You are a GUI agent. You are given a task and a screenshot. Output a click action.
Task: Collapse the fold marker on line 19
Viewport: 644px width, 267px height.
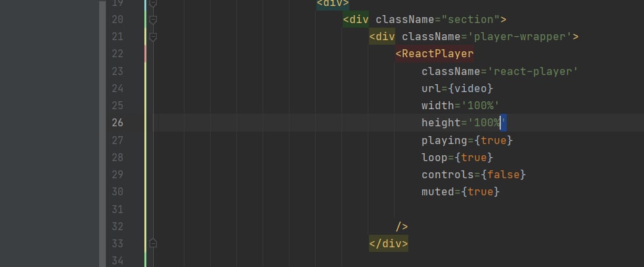[153, 3]
